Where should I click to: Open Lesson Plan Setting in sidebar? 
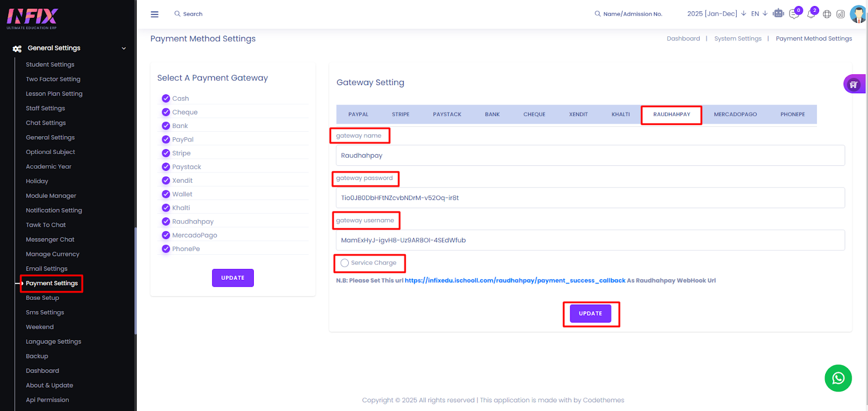[x=54, y=94]
